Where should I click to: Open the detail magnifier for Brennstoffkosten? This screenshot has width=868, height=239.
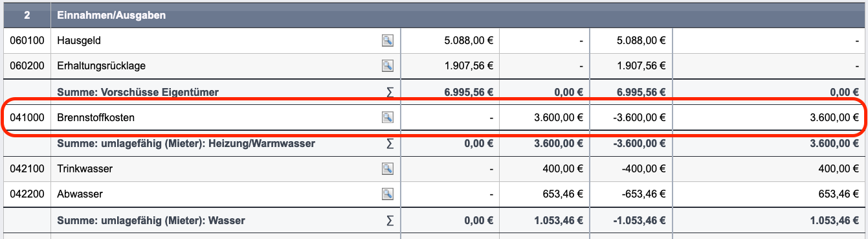click(x=387, y=117)
